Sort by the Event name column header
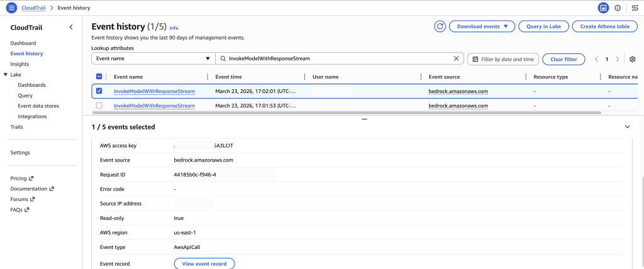 pos(128,77)
